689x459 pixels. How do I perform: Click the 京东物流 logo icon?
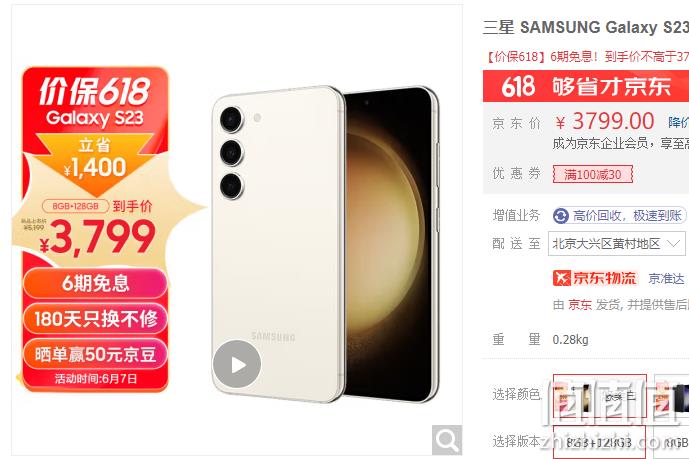coord(595,278)
